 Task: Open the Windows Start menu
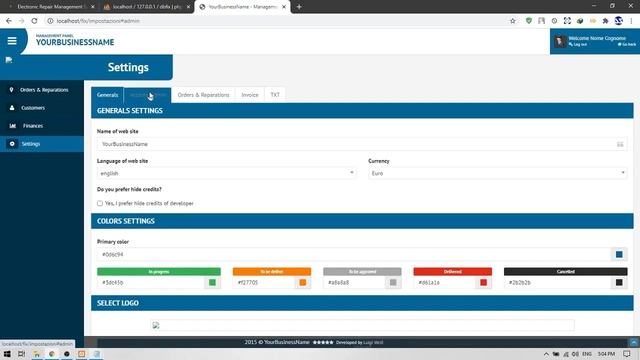7,354
